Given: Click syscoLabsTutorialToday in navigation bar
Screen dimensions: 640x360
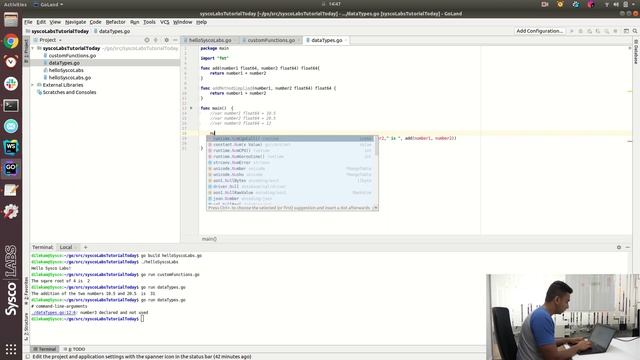Looking at the screenshot, I should pos(60,31).
